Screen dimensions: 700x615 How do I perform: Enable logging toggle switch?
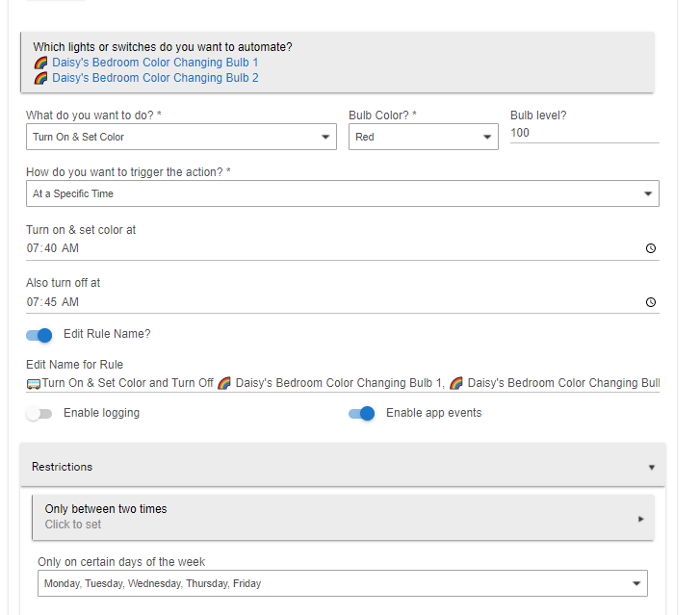point(39,414)
